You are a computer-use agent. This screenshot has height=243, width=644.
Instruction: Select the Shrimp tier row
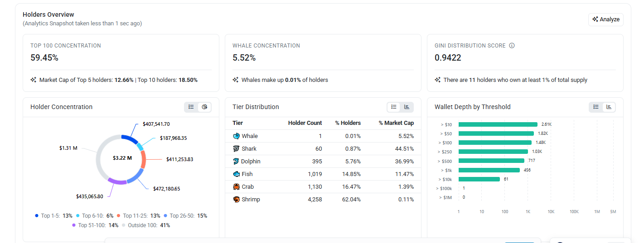(323, 200)
